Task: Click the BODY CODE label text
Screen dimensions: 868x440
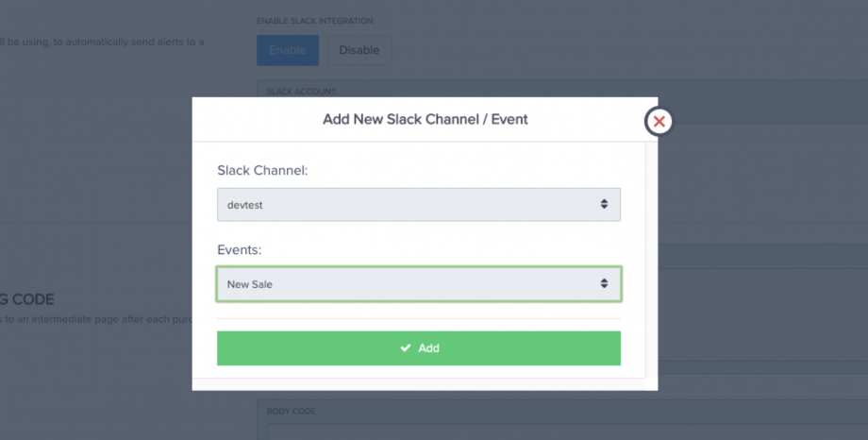Action: (292, 411)
